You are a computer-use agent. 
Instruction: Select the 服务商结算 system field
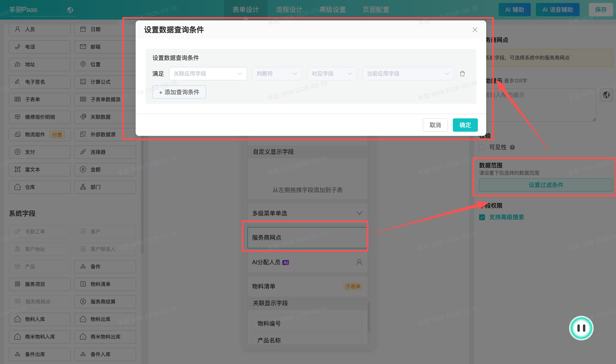(x=105, y=301)
